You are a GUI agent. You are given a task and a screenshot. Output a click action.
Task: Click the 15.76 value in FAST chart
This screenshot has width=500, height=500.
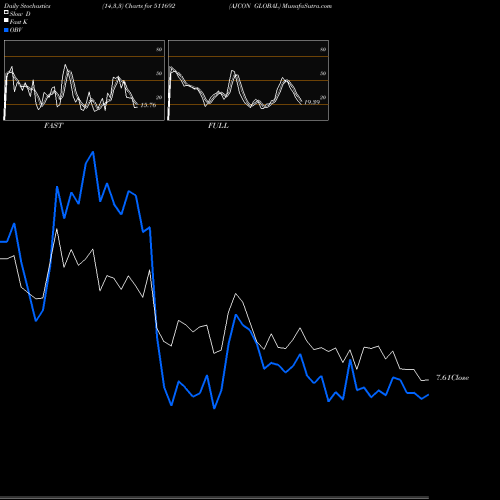click(x=148, y=105)
